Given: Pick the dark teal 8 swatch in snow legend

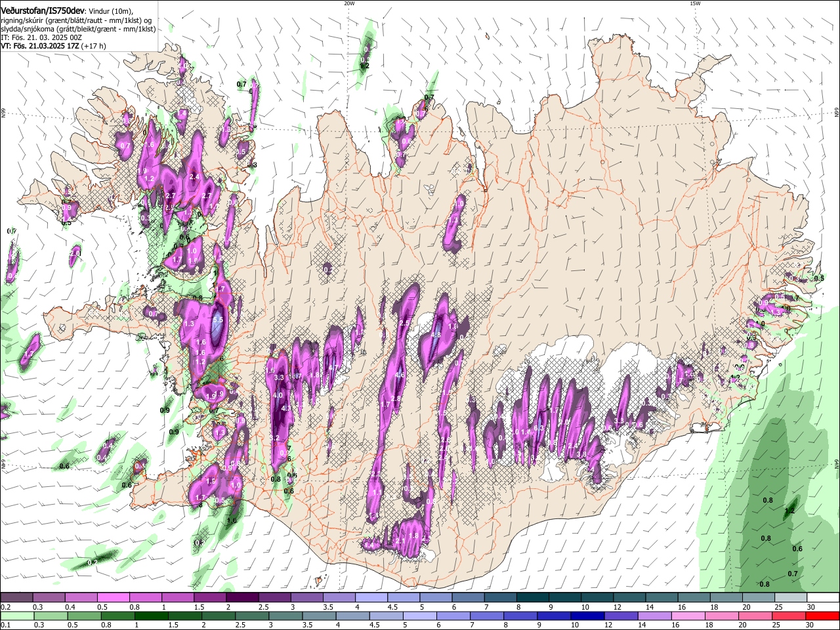Looking at the screenshot, I should tap(533, 597).
